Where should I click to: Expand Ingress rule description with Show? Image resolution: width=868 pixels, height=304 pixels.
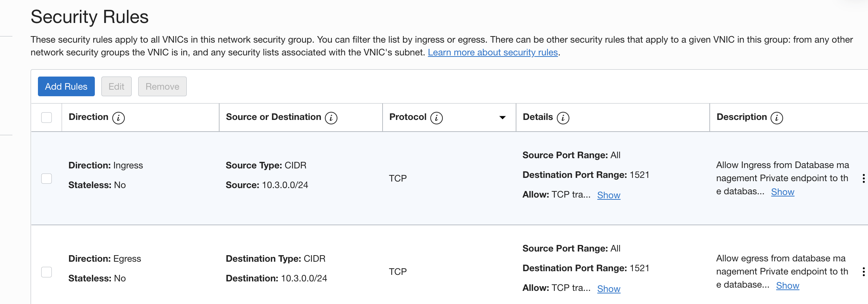(x=782, y=192)
